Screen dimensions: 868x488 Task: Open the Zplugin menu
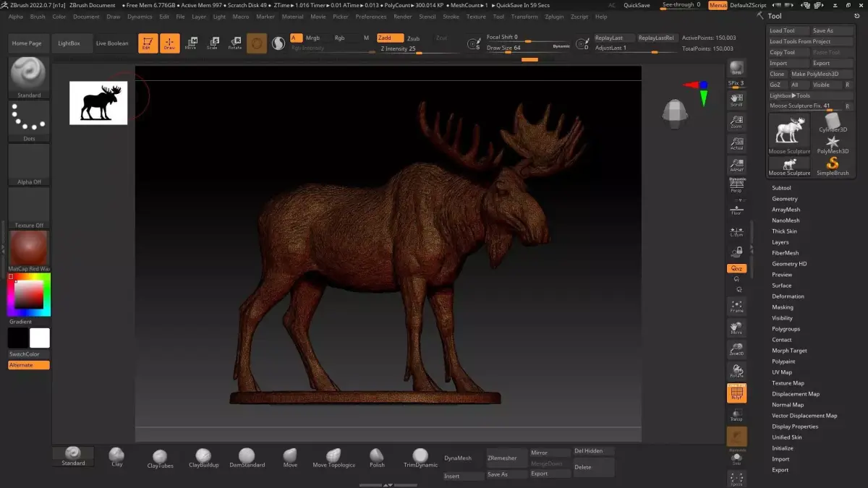(x=554, y=17)
